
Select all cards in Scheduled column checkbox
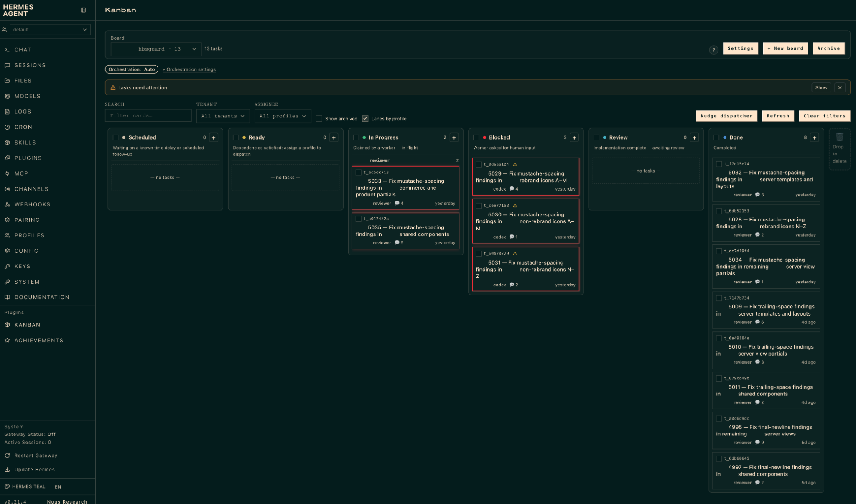point(116,137)
